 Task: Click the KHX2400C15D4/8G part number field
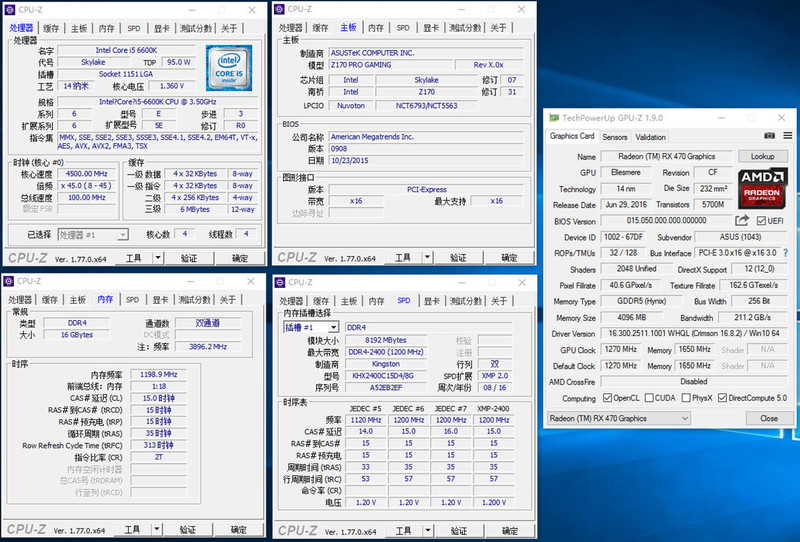point(386,376)
